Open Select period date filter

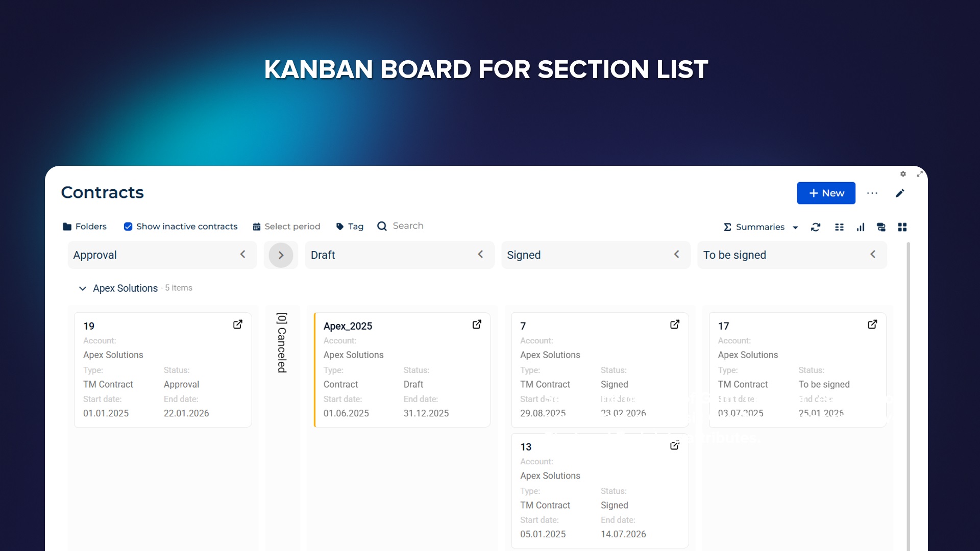point(286,227)
